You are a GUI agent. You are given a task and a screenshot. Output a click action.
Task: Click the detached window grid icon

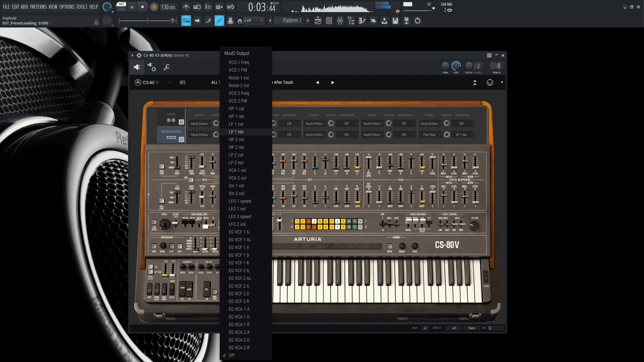point(489,55)
